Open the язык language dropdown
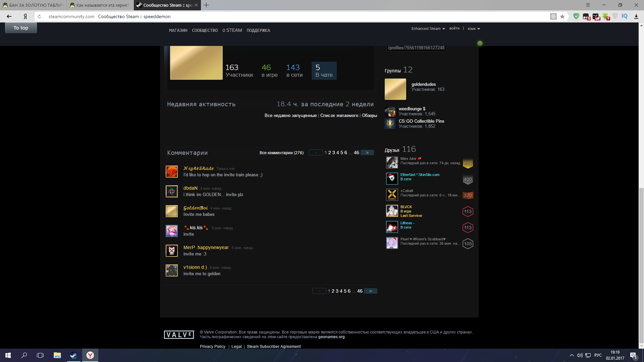Image resolution: width=644 pixels, height=362 pixels. coord(474,29)
